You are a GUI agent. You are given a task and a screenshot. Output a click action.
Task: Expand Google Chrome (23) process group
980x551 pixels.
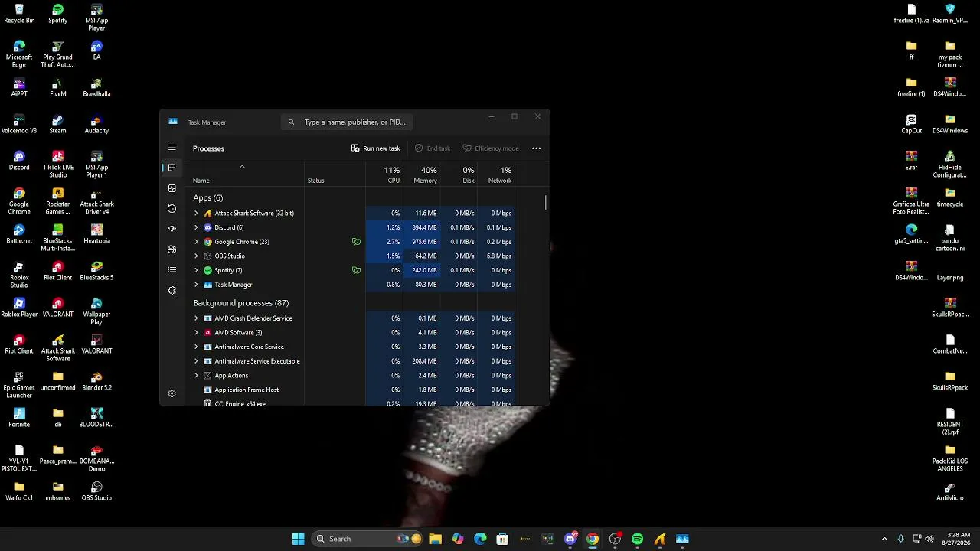(x=196, y=242)
